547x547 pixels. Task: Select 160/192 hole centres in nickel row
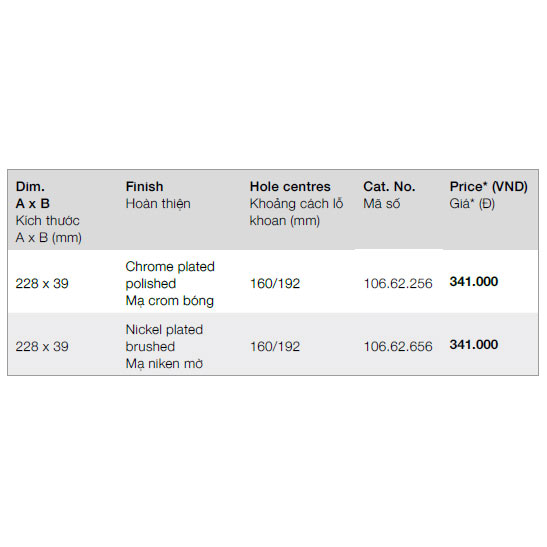pyautogui.click(x=275, y=346)
